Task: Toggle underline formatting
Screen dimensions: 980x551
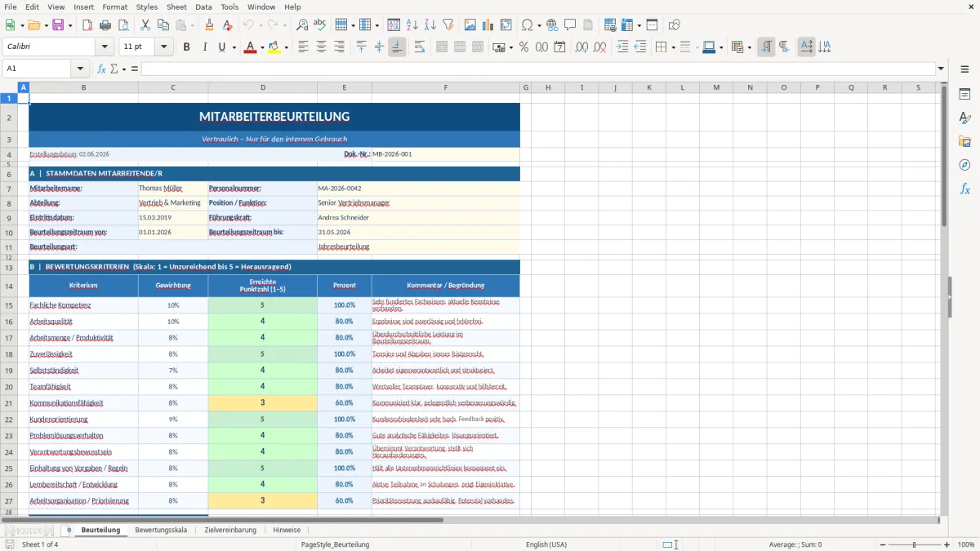Action: (221, 47)
